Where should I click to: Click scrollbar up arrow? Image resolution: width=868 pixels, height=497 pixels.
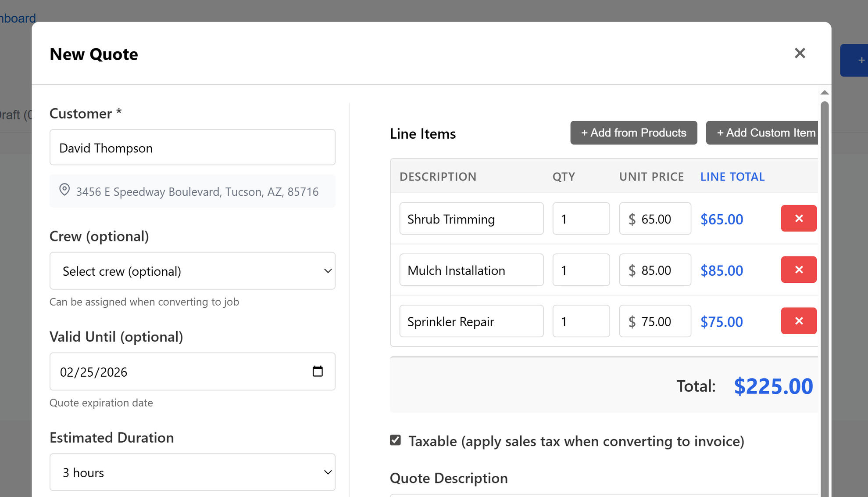(x=824, y=93)
